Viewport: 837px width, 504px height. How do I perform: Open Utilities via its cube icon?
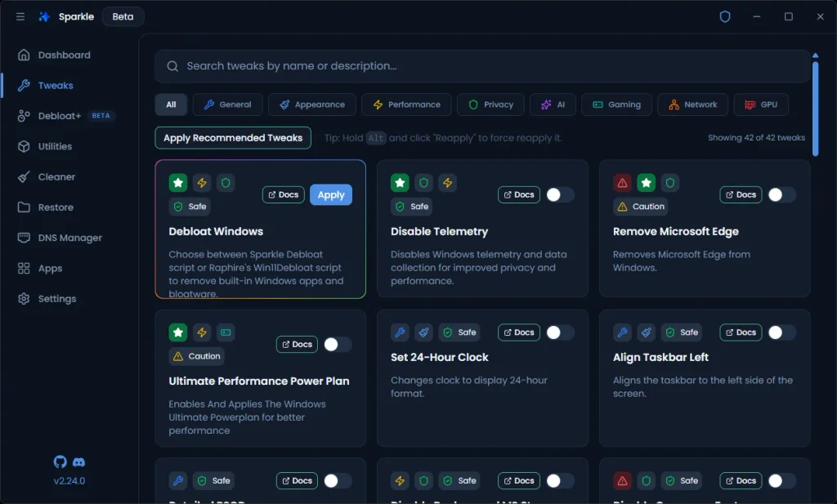tap(24, 146)
